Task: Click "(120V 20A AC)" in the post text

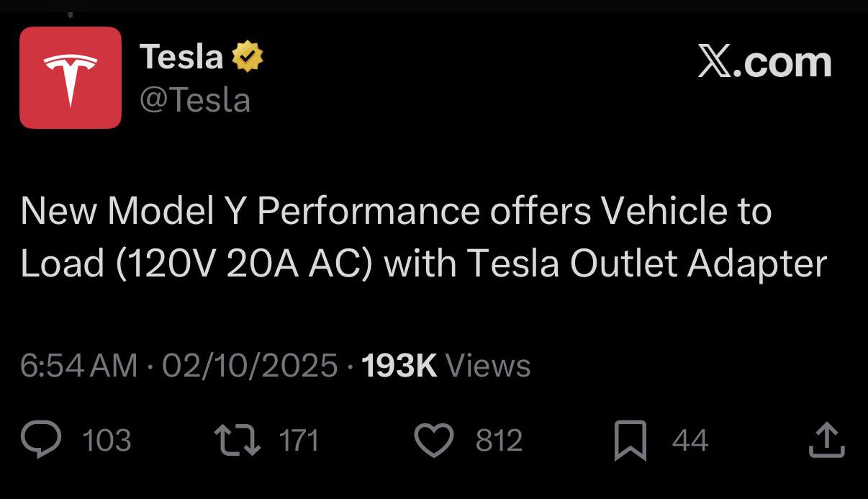Action: pyautogui.click(x=243, y=264)
